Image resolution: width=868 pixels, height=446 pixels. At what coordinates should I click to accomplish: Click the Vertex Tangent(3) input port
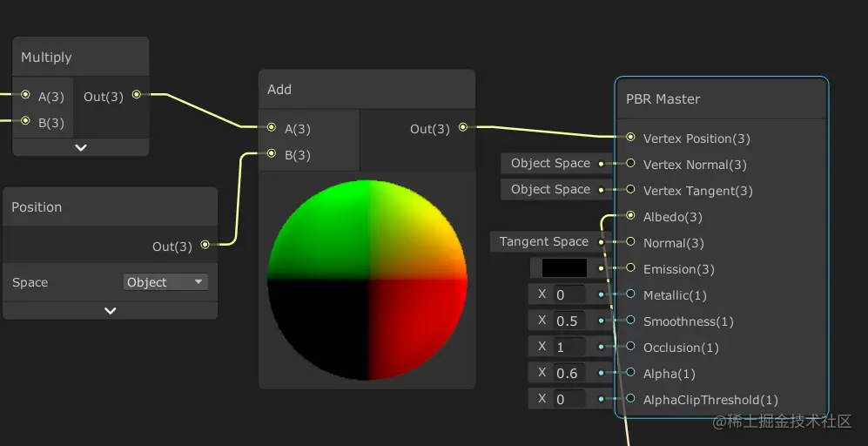click(x=630, y=189)
